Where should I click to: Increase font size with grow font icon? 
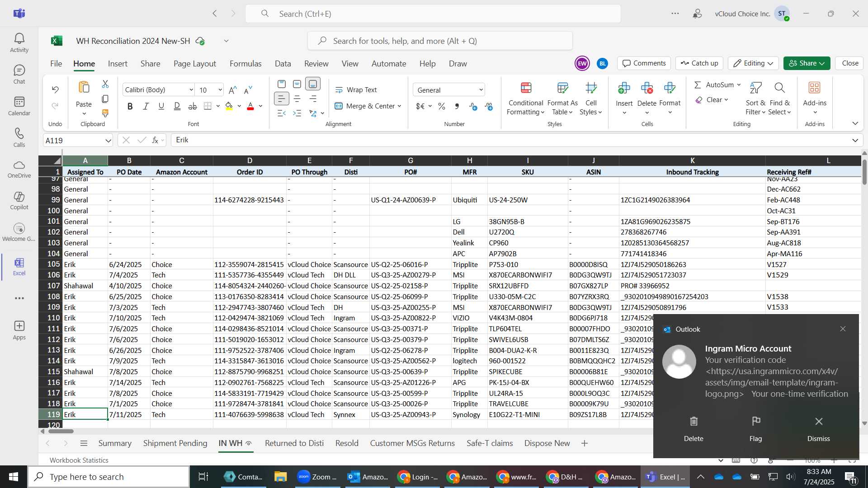[233, 90]
